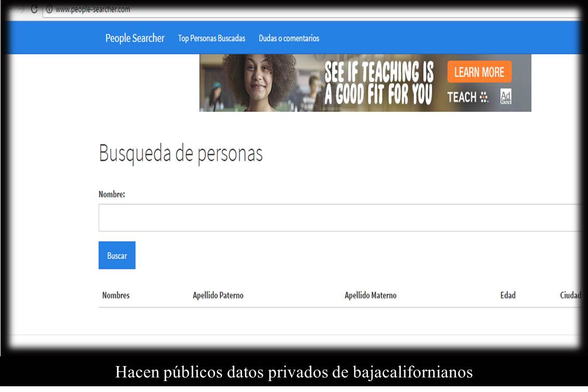The image size is (588, 392).
Task: Click the "See if teaching is a good fit" ad text
Action: click(x=379, y=83)
